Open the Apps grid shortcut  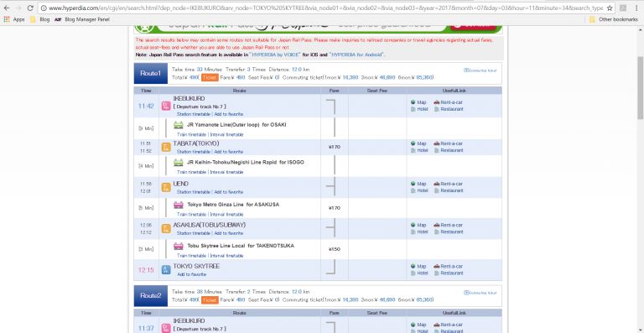tap(14, 19)
